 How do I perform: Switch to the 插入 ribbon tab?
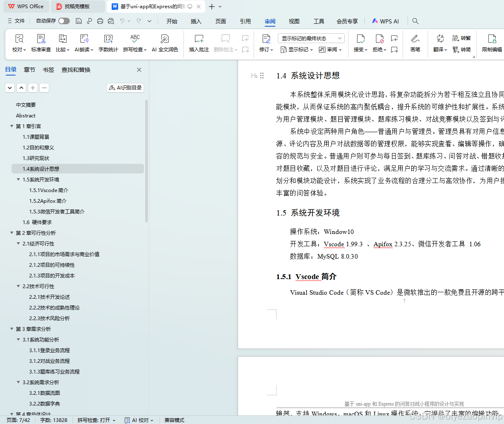[196, 21]
